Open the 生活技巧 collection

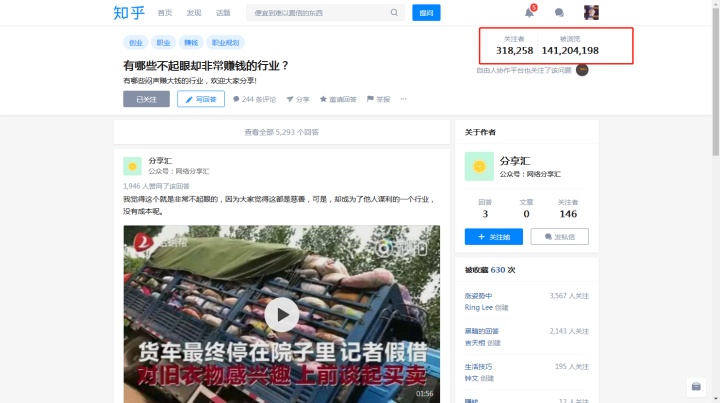pyautogui.click(x=478, y=366)
